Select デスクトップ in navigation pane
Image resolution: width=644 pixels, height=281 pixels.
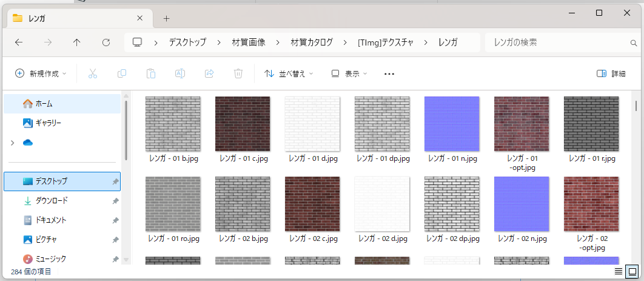click(62, 181)
